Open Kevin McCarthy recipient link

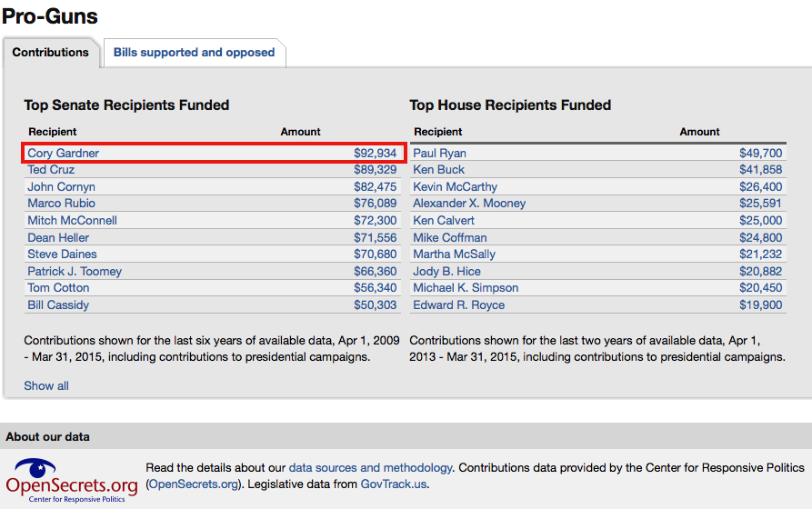pyautogui.click(x=455, y=187)
